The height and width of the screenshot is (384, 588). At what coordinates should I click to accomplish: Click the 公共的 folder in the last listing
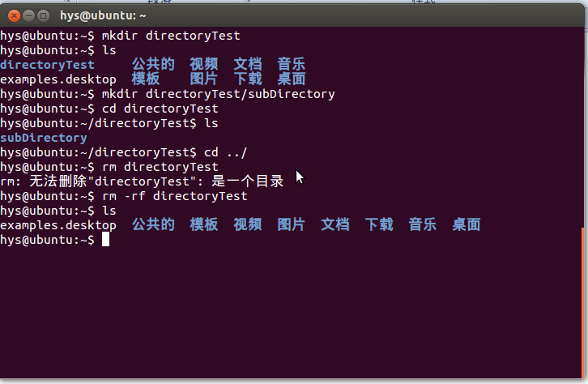click(153, 224)
